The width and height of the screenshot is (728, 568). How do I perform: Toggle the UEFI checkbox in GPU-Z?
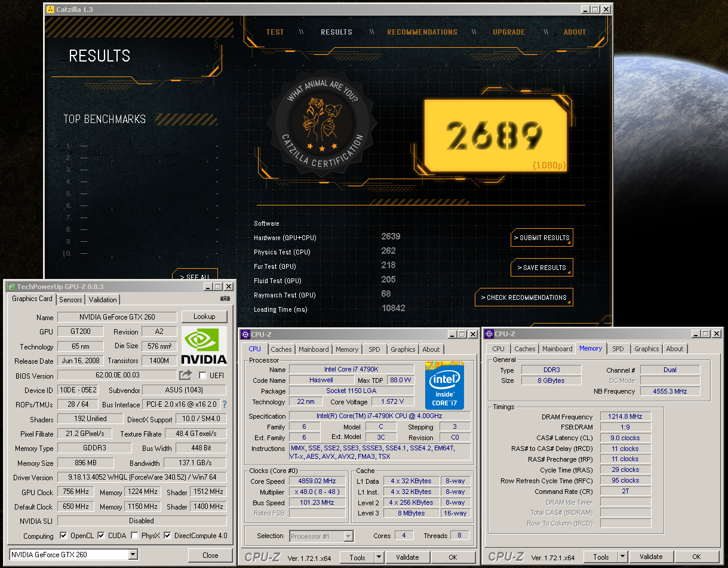pyautogui.click(x=202, y=375)
